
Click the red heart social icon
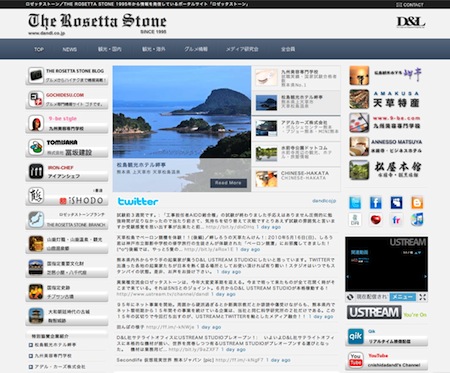(375, 220)
